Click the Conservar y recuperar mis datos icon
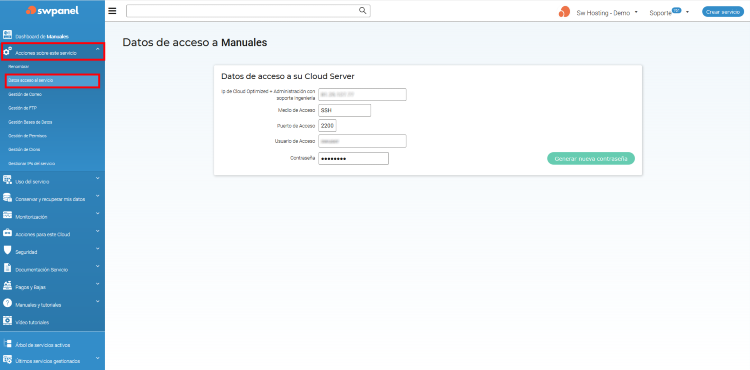This screenshot has width=750, height=370. 7,197
